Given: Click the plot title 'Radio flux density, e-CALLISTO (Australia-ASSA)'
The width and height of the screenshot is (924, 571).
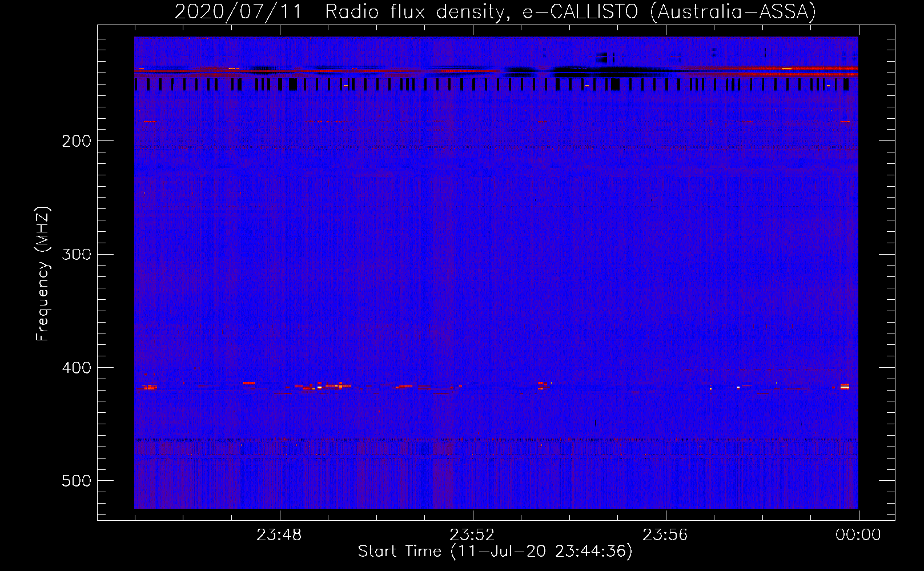Looking at the screenshot, I should [x=571, y=11].
